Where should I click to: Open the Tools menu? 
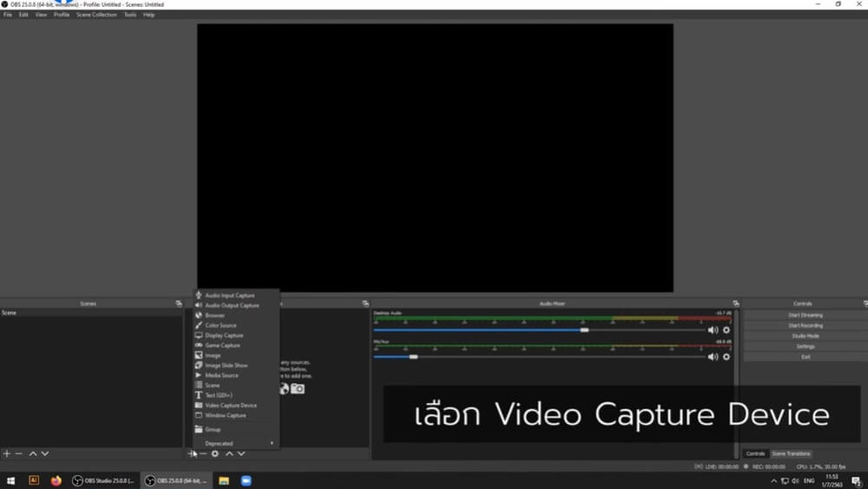(x=129, y=15)
